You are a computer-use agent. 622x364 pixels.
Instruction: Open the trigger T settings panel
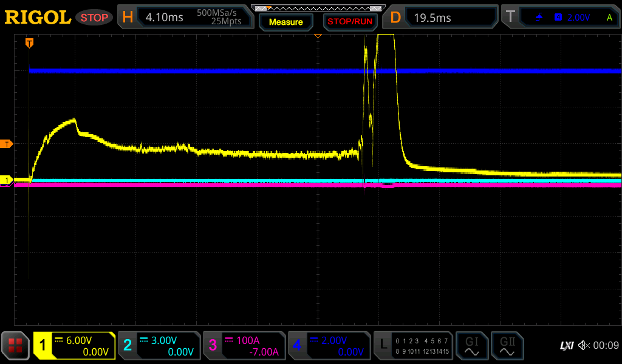(x=560, y=18)
